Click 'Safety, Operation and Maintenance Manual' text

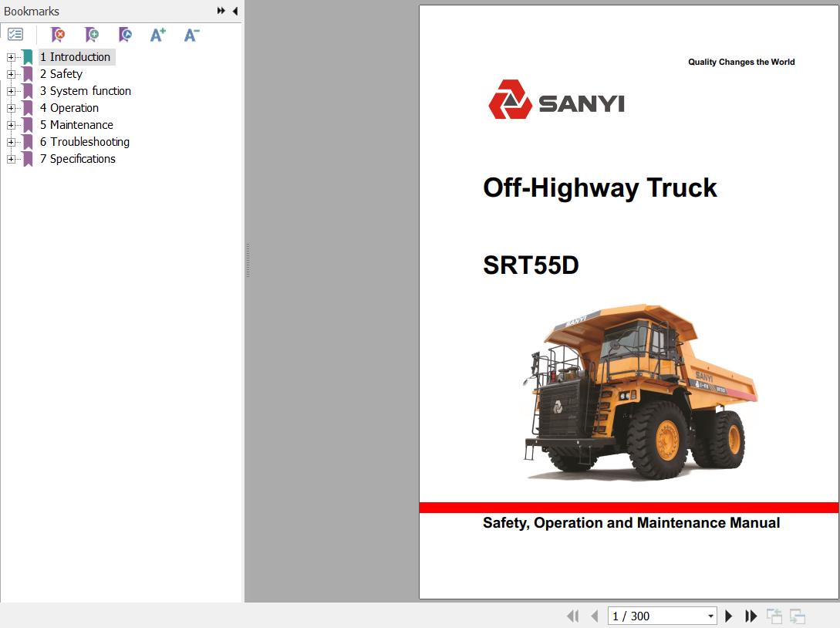(x=631, y=523)
